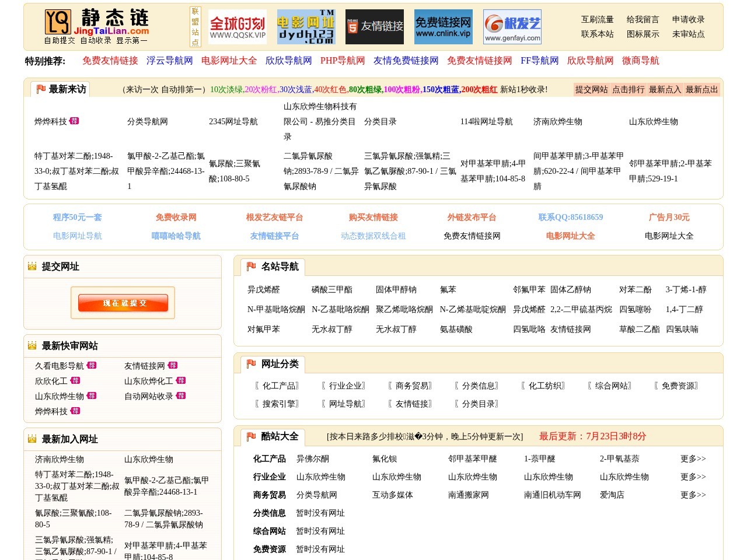Open the N-甲基吡咯烷酮 link
This screenshot has width=747, height=560.
click(x=276, y=309)
